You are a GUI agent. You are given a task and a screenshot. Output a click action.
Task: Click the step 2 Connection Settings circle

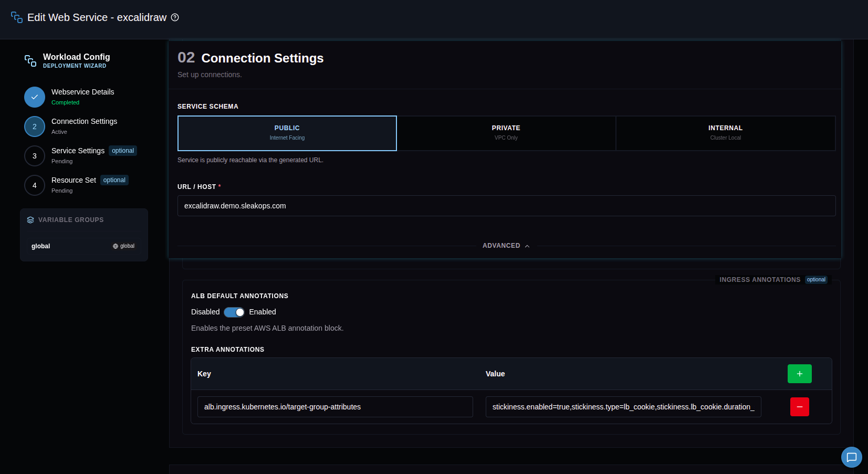(35, 127)
